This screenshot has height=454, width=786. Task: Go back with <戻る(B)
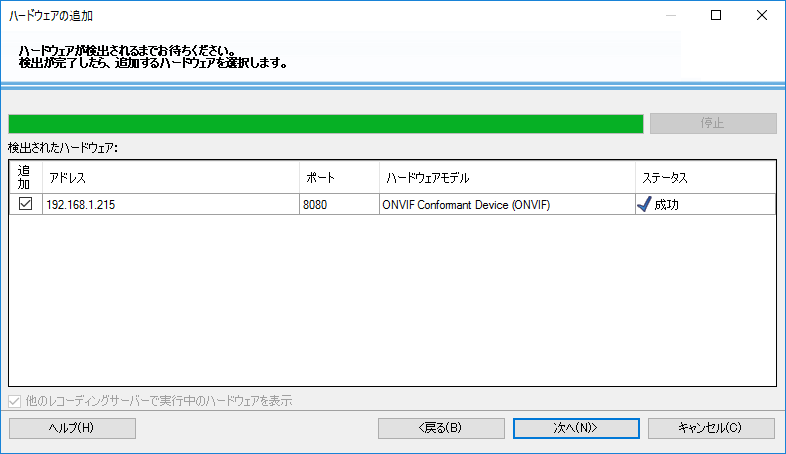pyautogui.click(x=441, y=428)
